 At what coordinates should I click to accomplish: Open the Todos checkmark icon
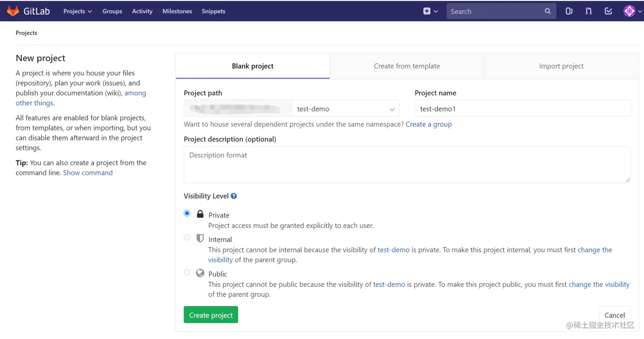608,11
